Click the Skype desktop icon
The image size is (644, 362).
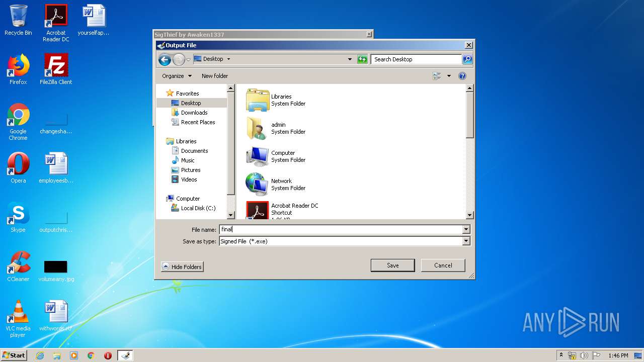(18, 217)
